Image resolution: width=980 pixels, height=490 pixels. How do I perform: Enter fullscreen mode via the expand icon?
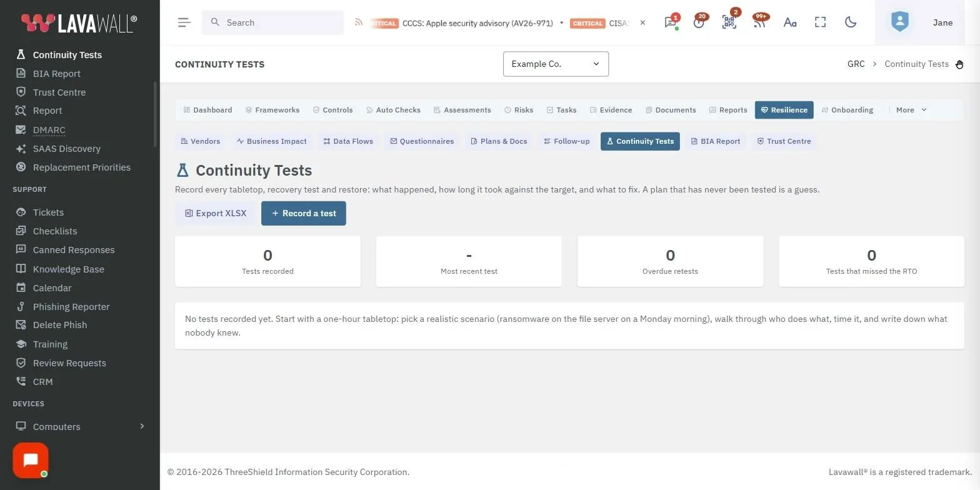[x=820, y=22]
